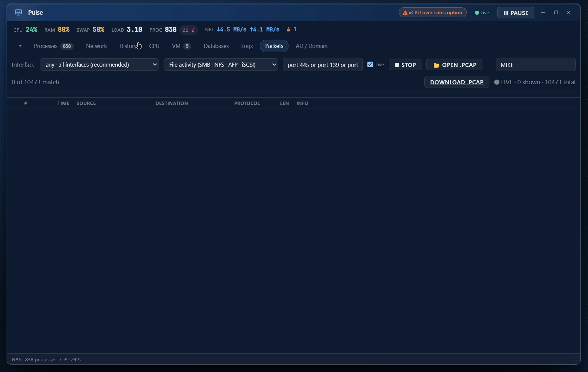The height and width of the screenshot is (372, 588).
Task: Open the 22 Z zombie processes badge
Action: point(189,30)
